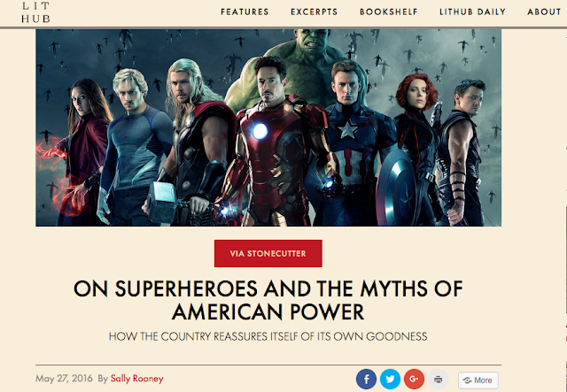Share the article on Facebook
The width and height of the screenshot is (567, 392).
click(366, 380)
